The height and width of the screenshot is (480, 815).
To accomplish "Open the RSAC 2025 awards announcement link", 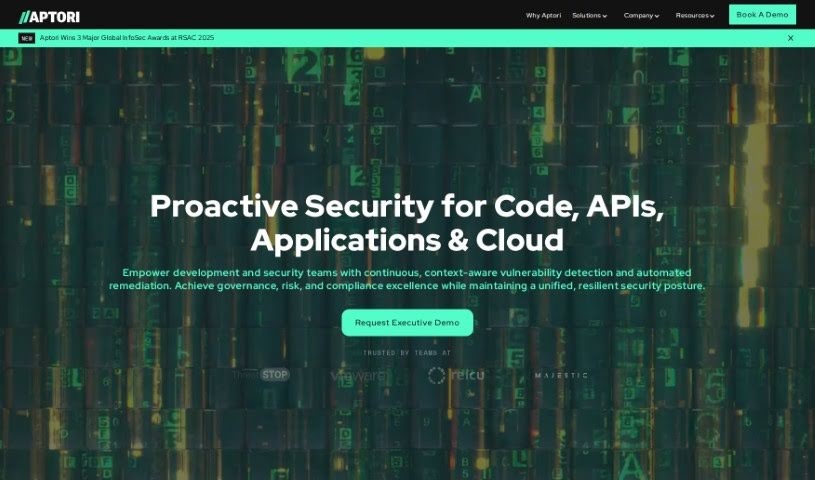I will [x=127, y=38].
